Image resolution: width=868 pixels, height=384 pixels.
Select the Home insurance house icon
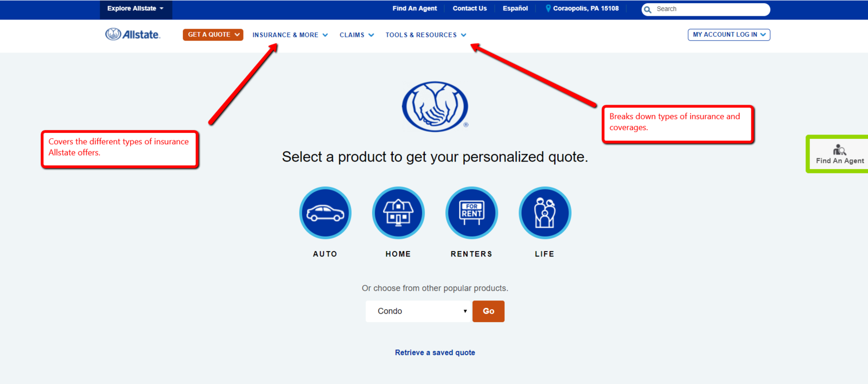[x=398, y=213]
